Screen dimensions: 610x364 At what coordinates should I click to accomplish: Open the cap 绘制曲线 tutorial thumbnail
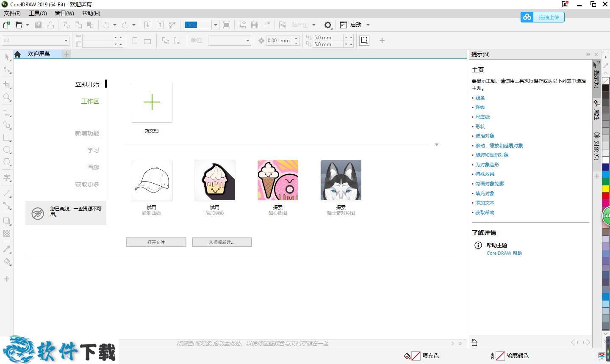point(152,180)
